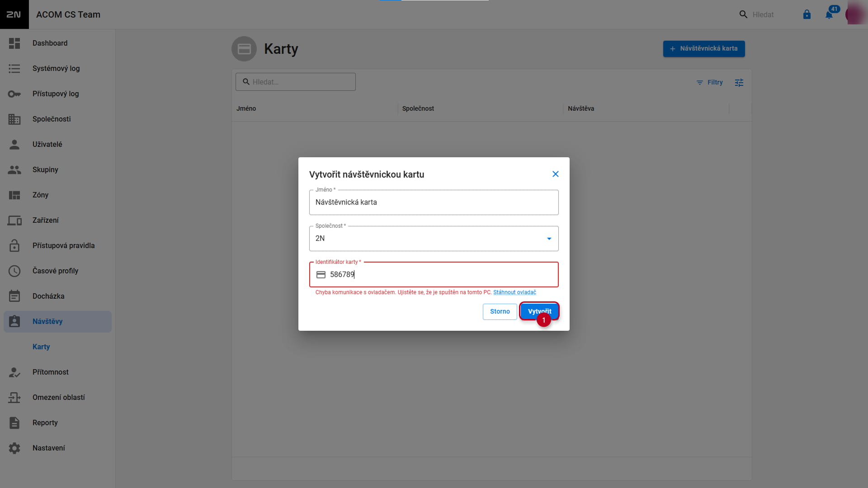Click the Uživatelé person icon
Image resolution: width=868 pixels, height=488 pixels.
pos(14,145)
